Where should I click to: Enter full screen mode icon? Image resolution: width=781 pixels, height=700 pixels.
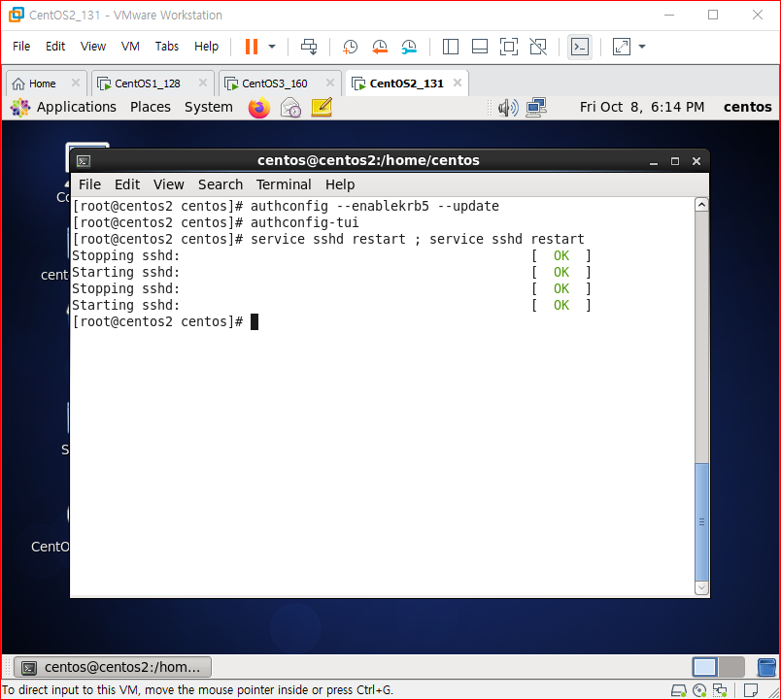pos(509,47)
